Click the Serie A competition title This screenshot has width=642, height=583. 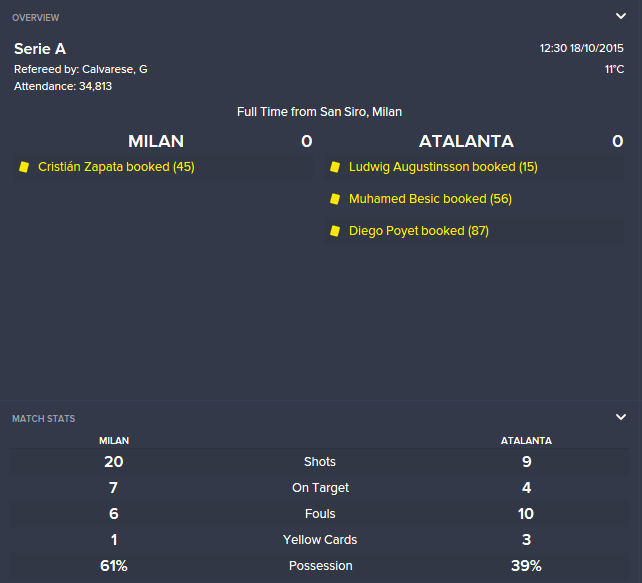click(40, 49)
